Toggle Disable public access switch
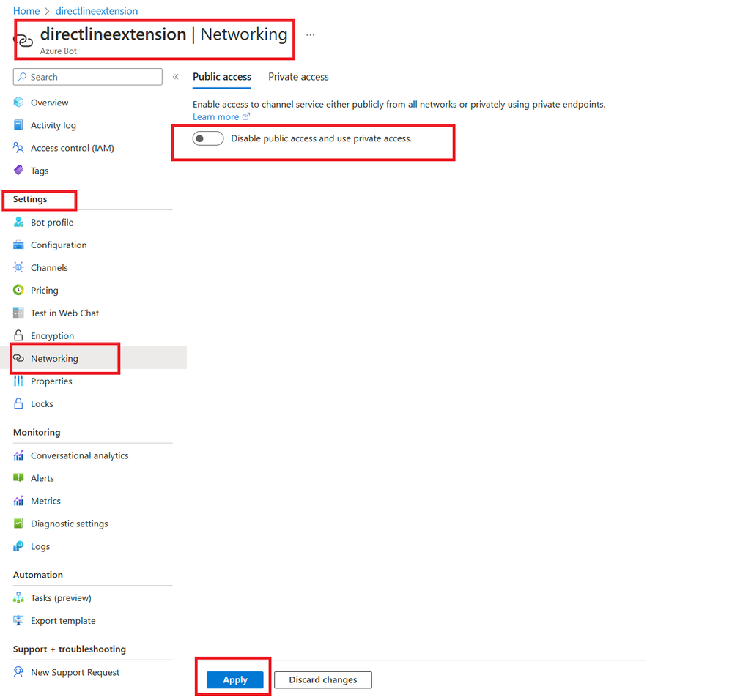This screenshot has height=700, width=732. tap(208, 138)
